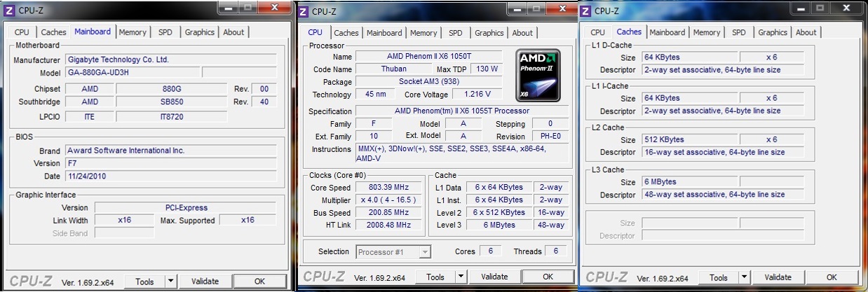Click the Award Software International Inc. BIOS brand
Screen dimensions: 868x292
point(170,151)
